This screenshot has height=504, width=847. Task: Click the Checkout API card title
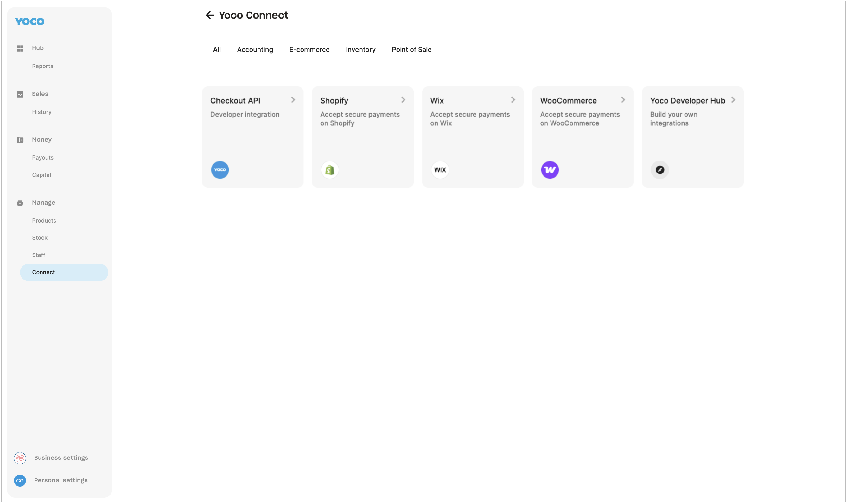click(x=235, y=101)
